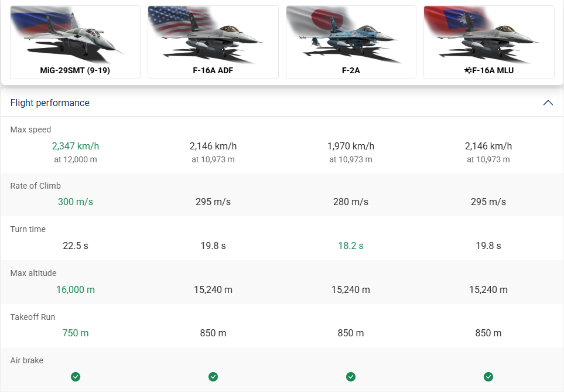The width and height of the screenshot is (564, 392).
Task: Click the F-16A MLU air brake checkmark icon
Action: tap(488, 377)
